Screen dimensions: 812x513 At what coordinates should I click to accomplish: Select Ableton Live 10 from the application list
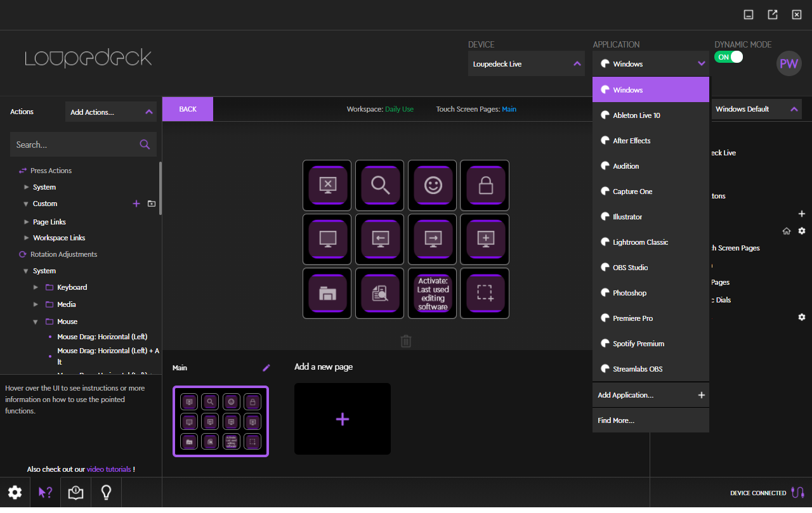tap(651, 115)
